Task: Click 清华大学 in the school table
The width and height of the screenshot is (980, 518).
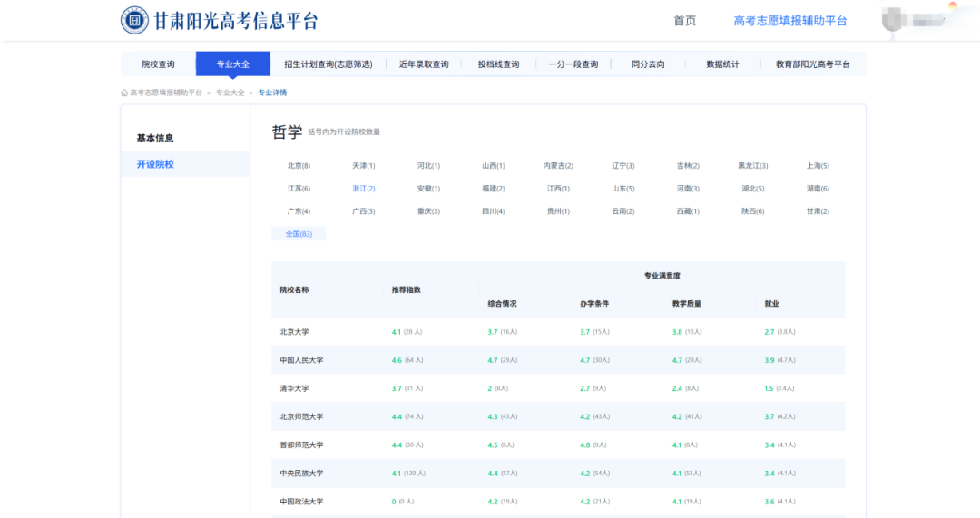Action: pos(294,388)
